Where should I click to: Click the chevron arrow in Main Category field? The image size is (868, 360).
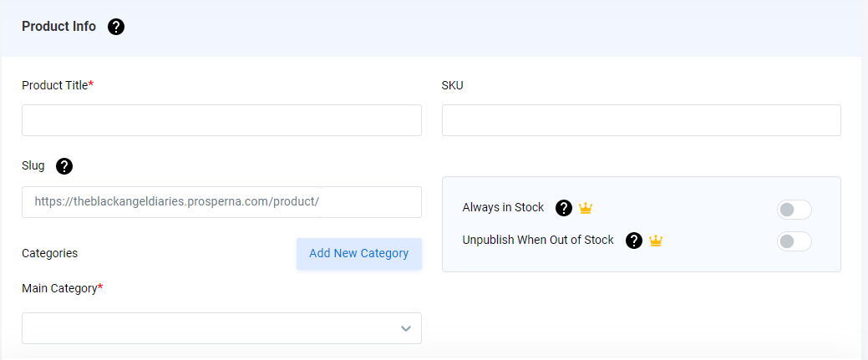click(406, 328)
